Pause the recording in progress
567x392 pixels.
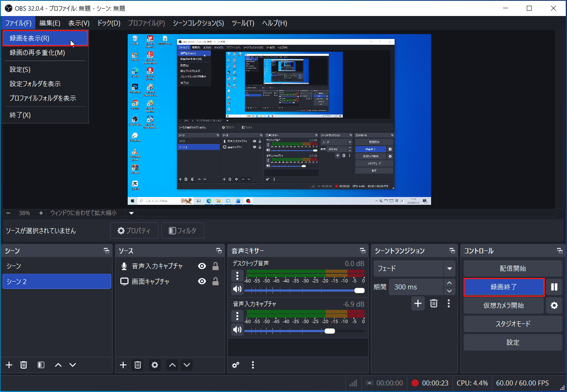point(554,287)
